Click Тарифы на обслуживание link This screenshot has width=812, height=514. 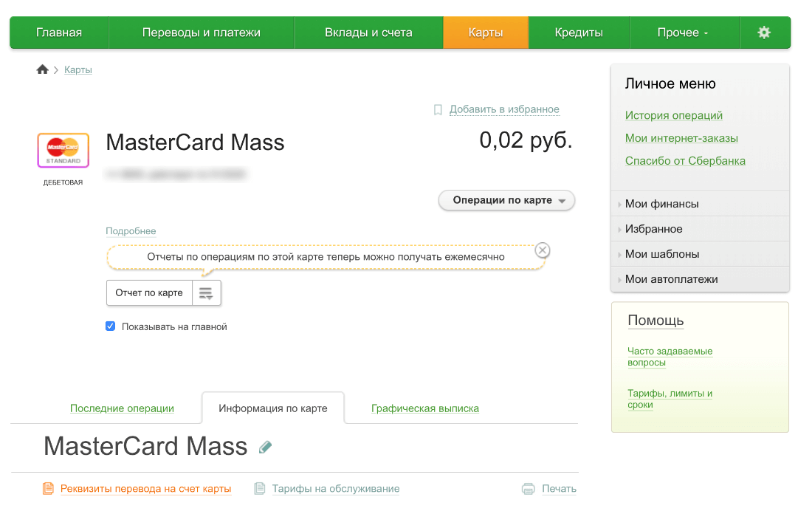(x=336, y=489)
